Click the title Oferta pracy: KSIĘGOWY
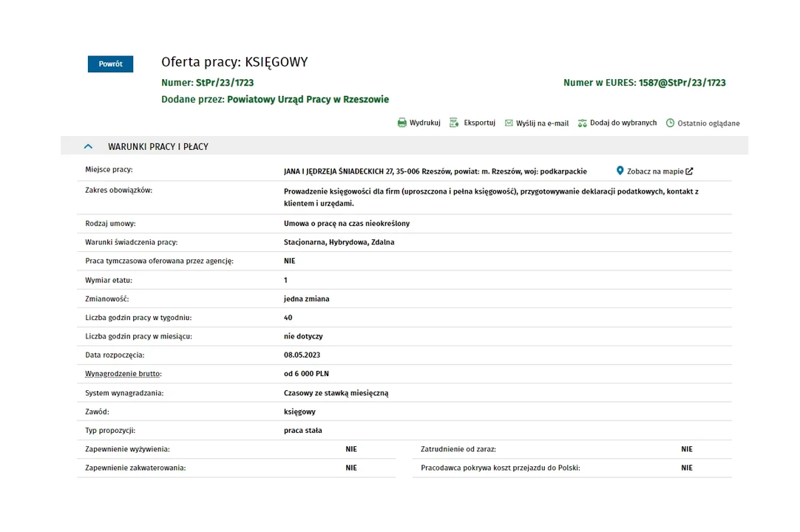 pos(234,62)
